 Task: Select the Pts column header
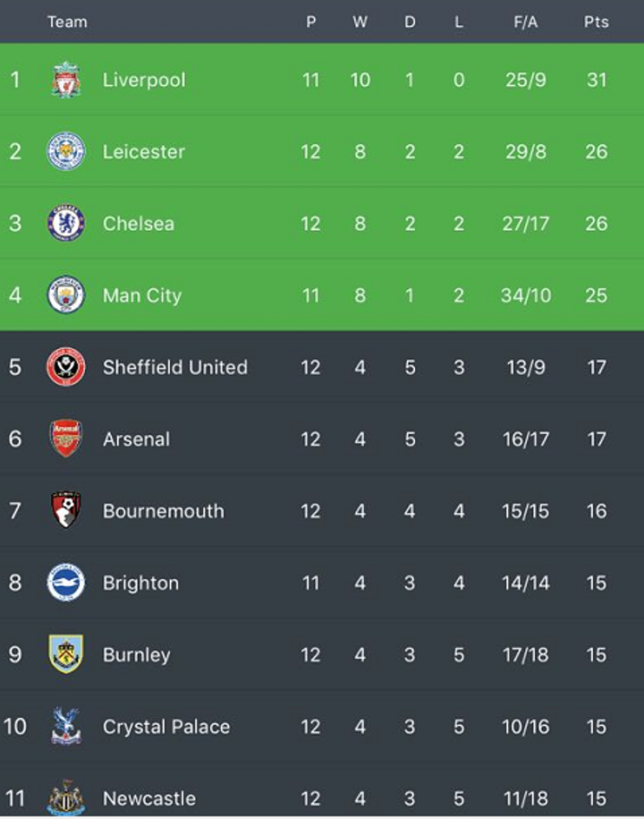click(597, 22)
